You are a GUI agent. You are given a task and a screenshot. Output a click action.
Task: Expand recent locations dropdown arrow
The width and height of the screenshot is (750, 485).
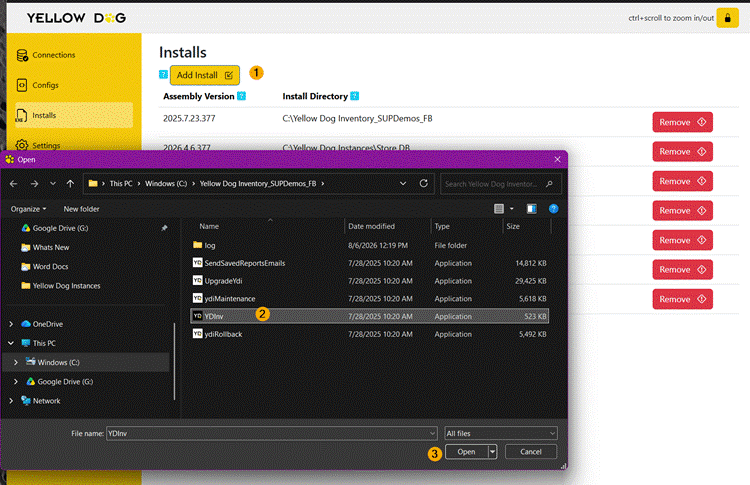pyautogui.click(x=53, y=184)
